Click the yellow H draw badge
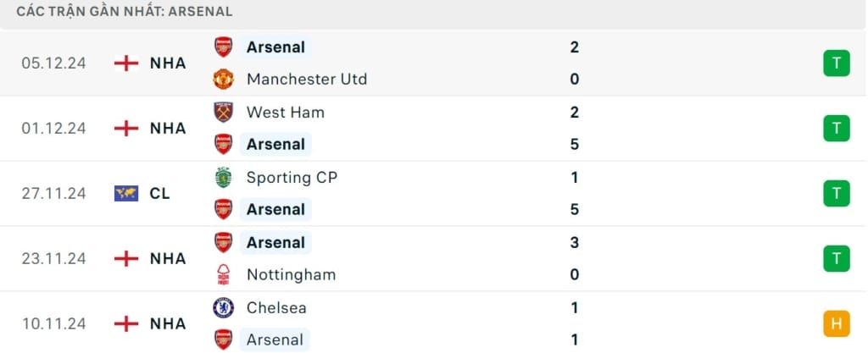The height and width of the screenshot is (353, 868). [x=836, y=323]
